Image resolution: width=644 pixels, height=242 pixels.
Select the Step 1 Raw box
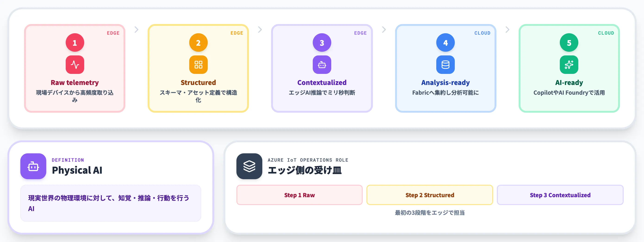tap(299, 195)
